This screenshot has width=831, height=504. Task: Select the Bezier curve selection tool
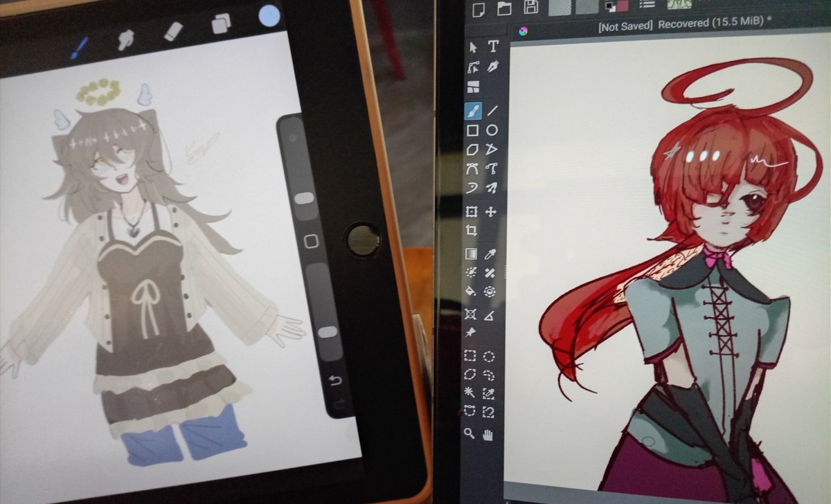470,410
